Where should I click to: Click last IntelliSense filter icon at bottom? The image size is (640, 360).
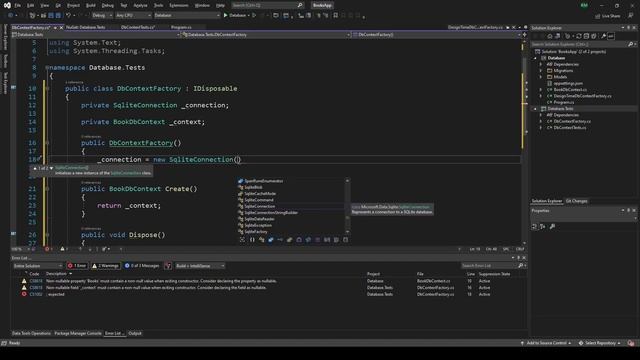tap(345, 240)
